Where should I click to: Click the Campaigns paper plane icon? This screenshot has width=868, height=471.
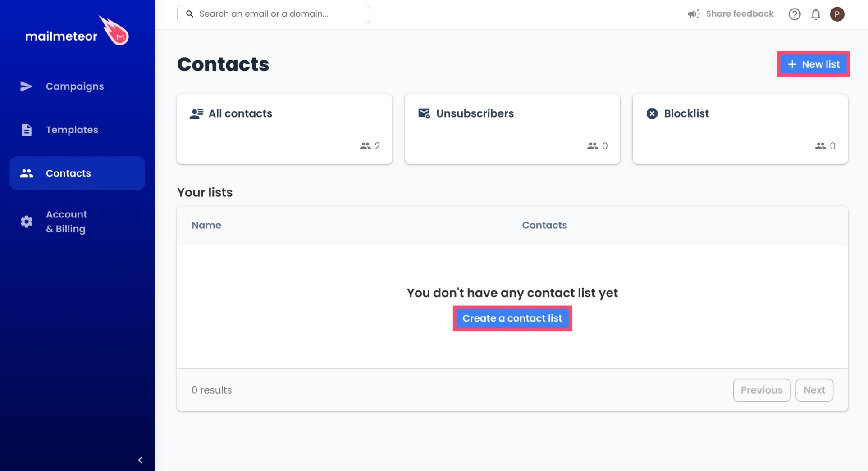(26, 86)
